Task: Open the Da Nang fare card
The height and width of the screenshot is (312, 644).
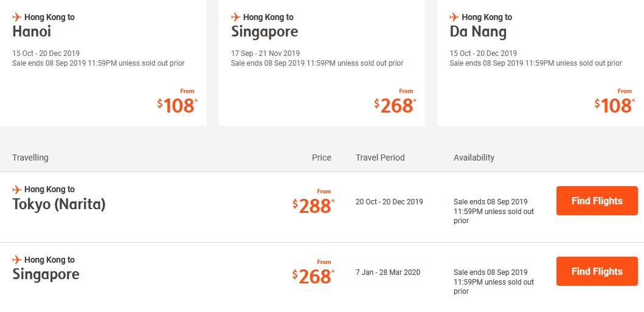Action: pos(541,63)
